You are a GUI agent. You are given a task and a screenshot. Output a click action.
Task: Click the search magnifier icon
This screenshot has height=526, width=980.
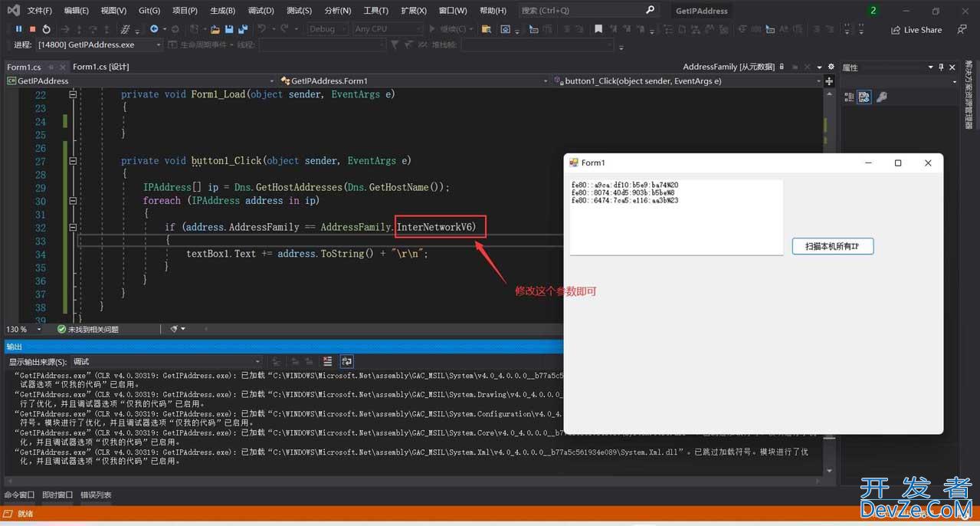651,10
